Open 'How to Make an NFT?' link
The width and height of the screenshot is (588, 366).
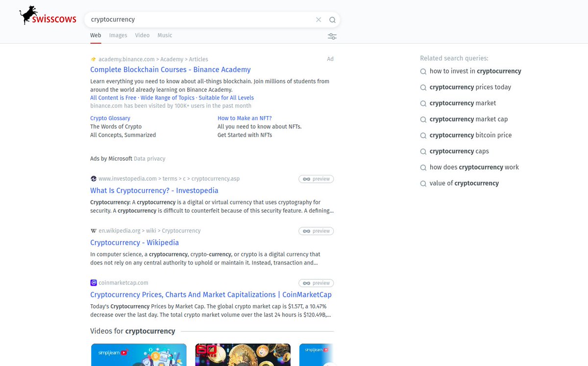point(245,118)
